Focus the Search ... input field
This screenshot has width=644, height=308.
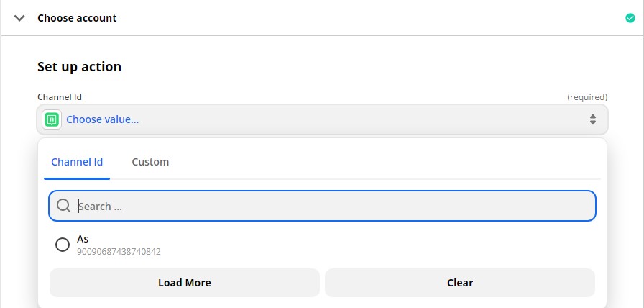[322, 206]
